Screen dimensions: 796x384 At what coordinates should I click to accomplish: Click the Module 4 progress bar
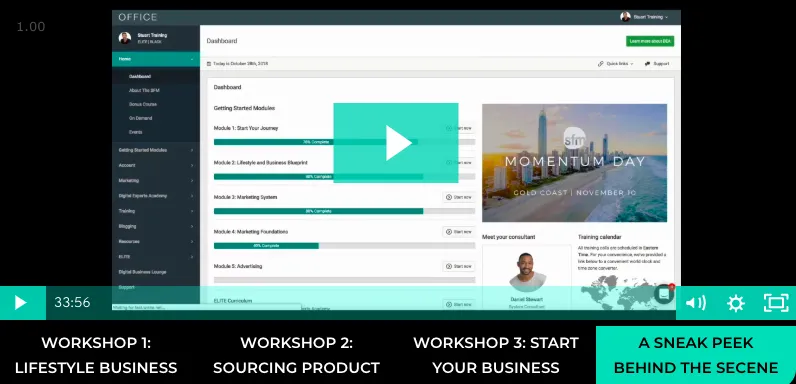[x=344, y=246]
